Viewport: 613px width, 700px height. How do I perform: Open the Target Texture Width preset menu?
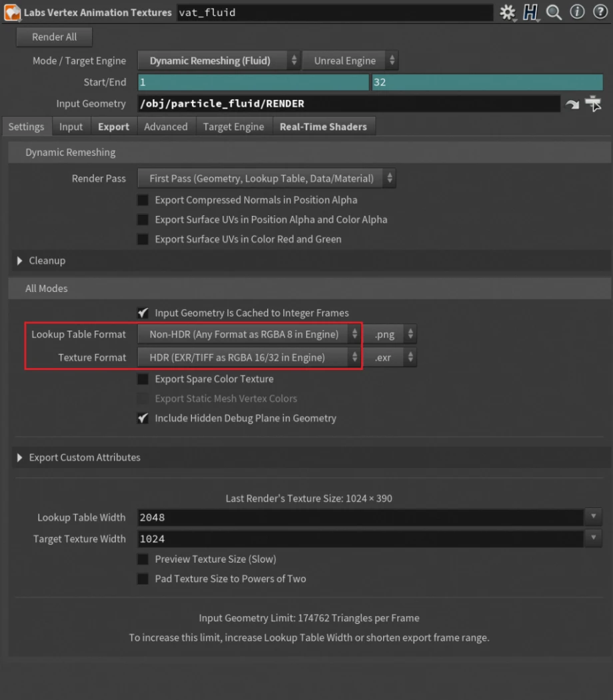click(x=593, y=539)
